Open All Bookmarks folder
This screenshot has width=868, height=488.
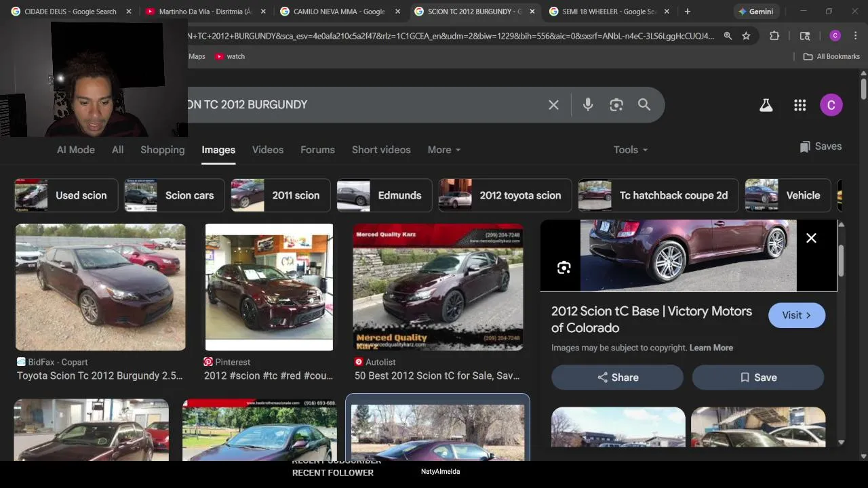[831, 56]
